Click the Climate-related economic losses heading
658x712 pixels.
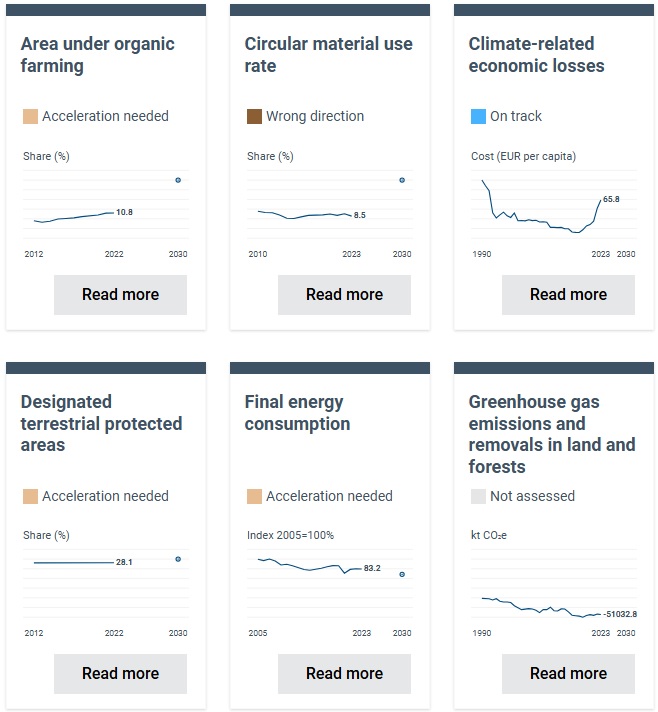536,55
